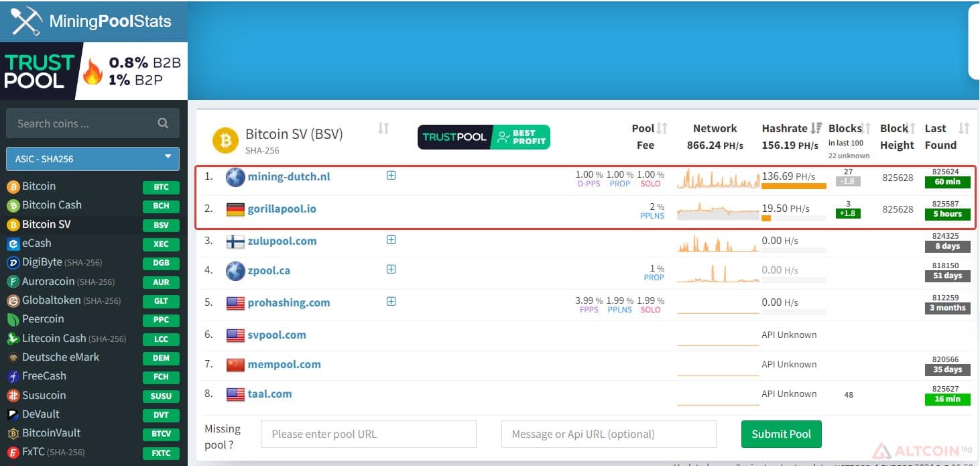Open the mempool.com pool link

[284, 364]
